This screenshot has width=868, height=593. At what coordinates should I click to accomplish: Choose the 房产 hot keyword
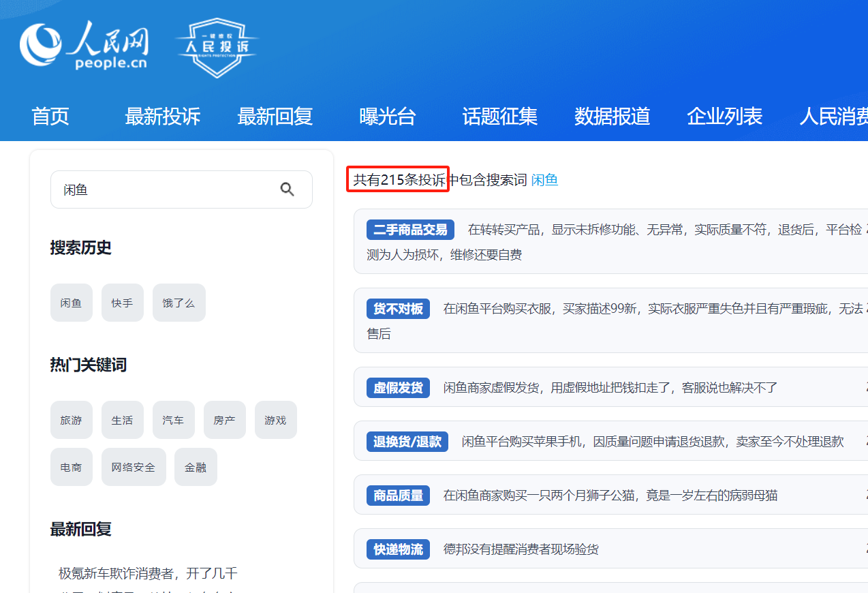224,420
